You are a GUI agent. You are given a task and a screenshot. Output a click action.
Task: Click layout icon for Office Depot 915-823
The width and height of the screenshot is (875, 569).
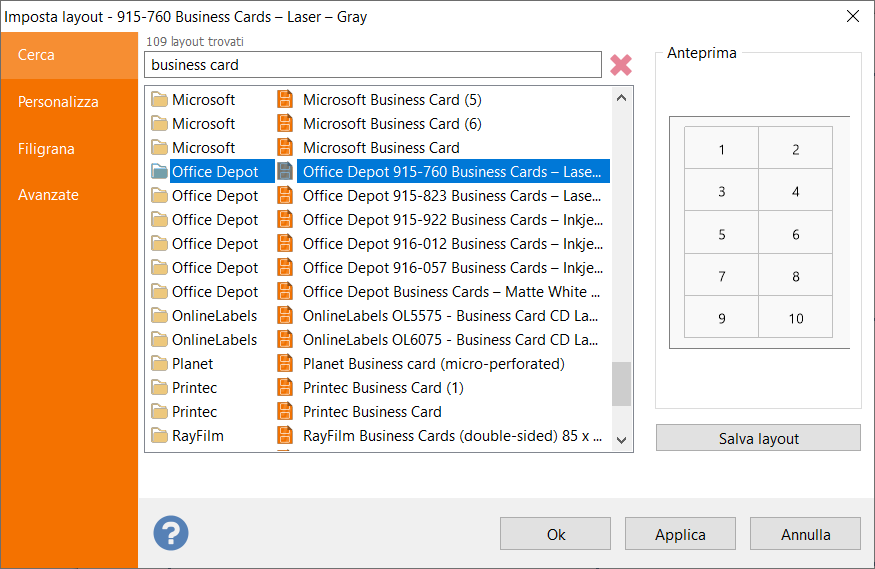point(285,195)
